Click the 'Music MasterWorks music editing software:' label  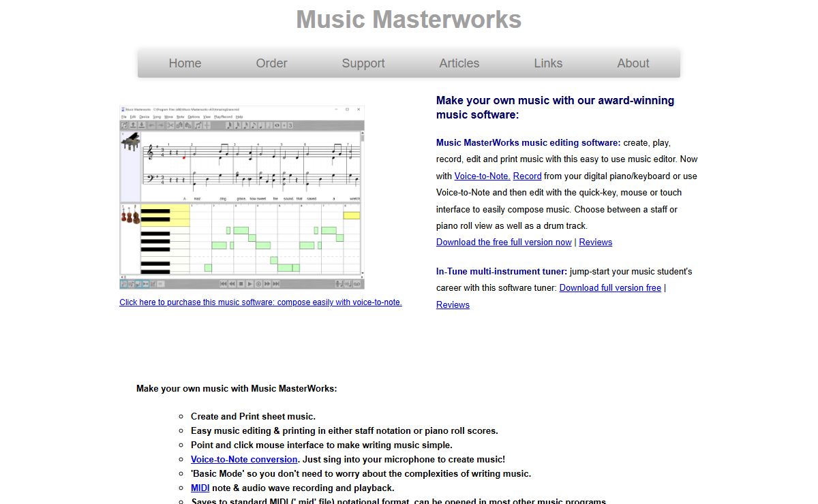528,142
